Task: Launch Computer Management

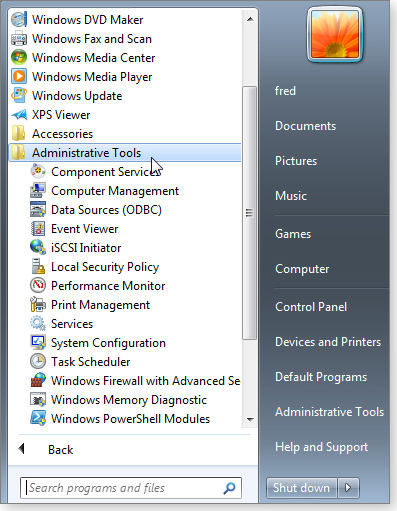Action: (x=115, y=191)
